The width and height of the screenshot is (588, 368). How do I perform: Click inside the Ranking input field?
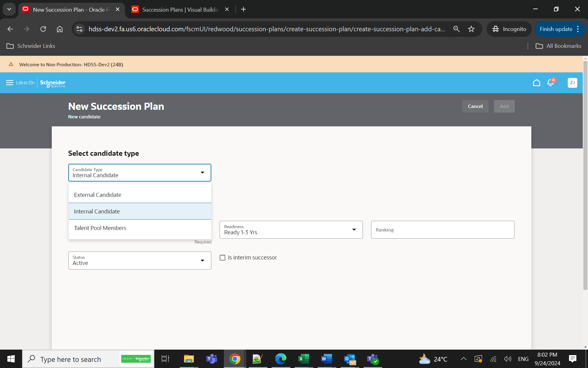pyautogui.click(x=442, y=229)
